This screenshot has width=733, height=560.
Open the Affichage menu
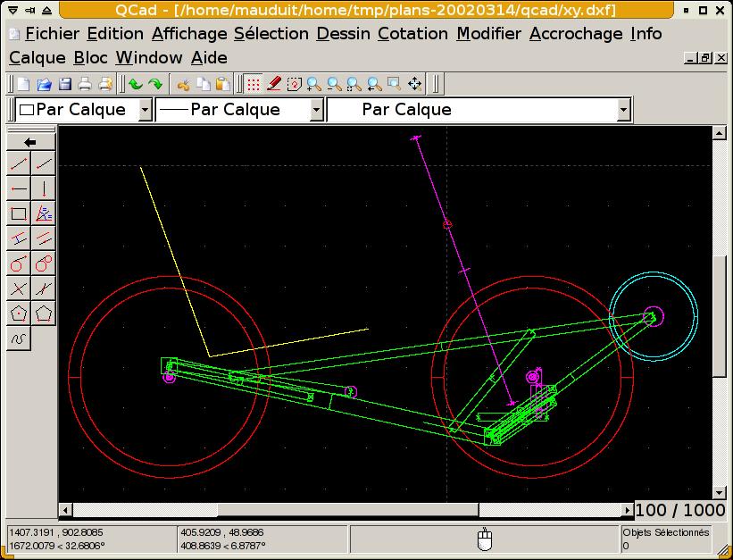pos(189,34)
